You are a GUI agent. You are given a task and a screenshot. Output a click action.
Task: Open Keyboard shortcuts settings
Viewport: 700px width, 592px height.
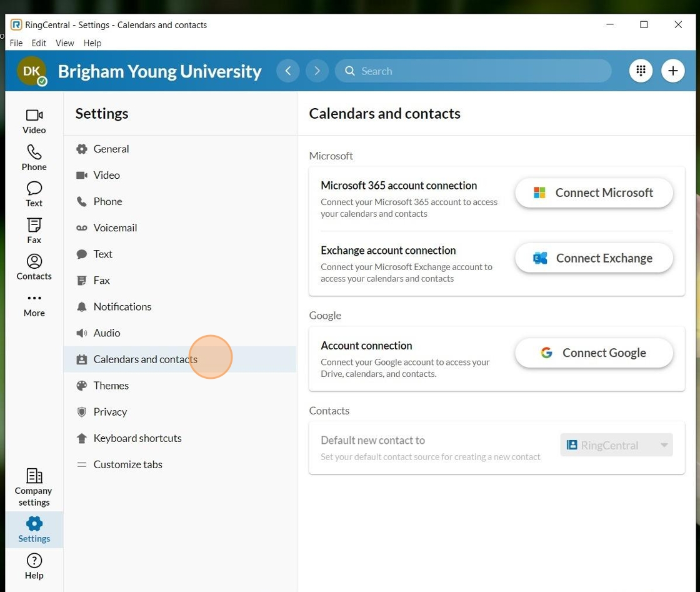tap(180, 438)
